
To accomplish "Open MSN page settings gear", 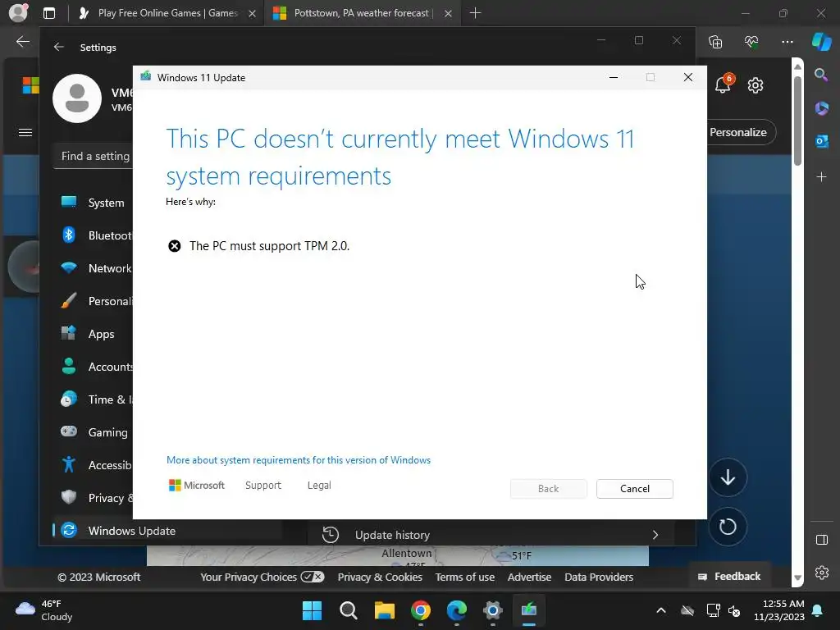I will (x=756, y=85).
